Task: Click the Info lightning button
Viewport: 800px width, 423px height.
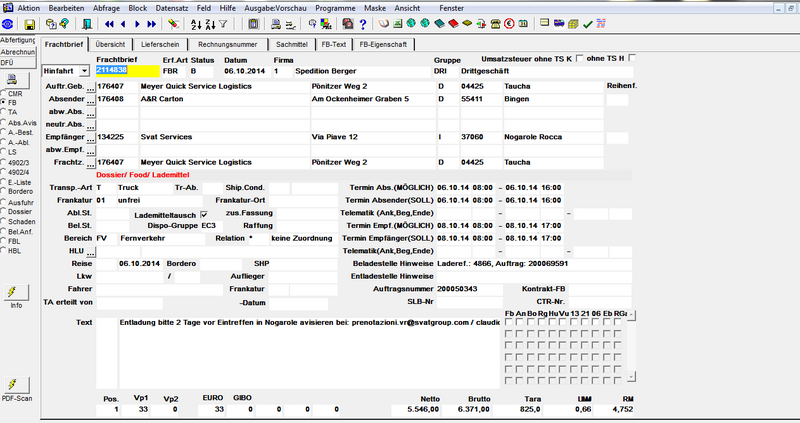Action: (16, 292)
